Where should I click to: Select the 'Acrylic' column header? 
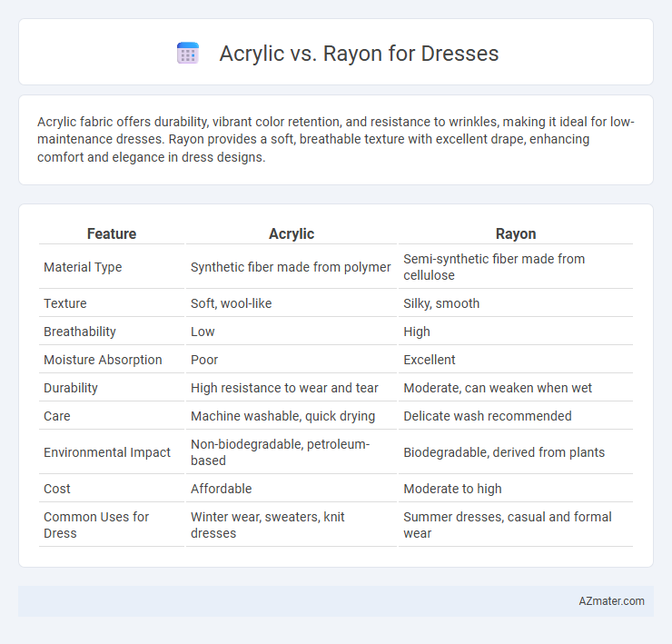(x=292, y=233)
